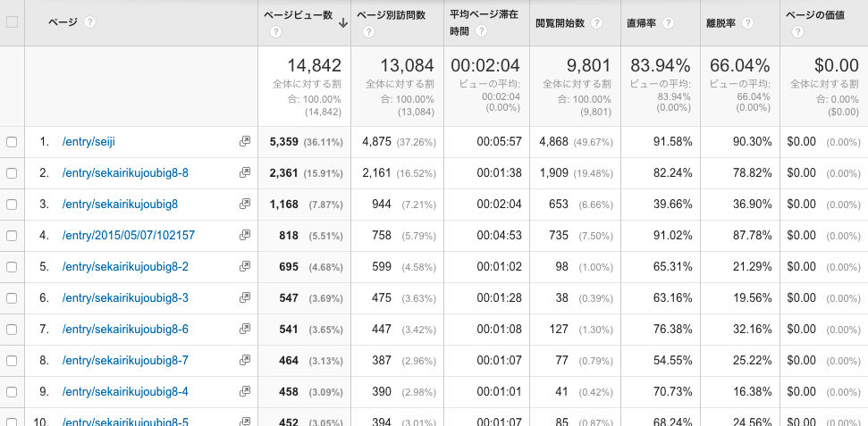
Task: Open the /entry/sekairikujoubig8 link in row 3
Action: (x=120, y=205)
